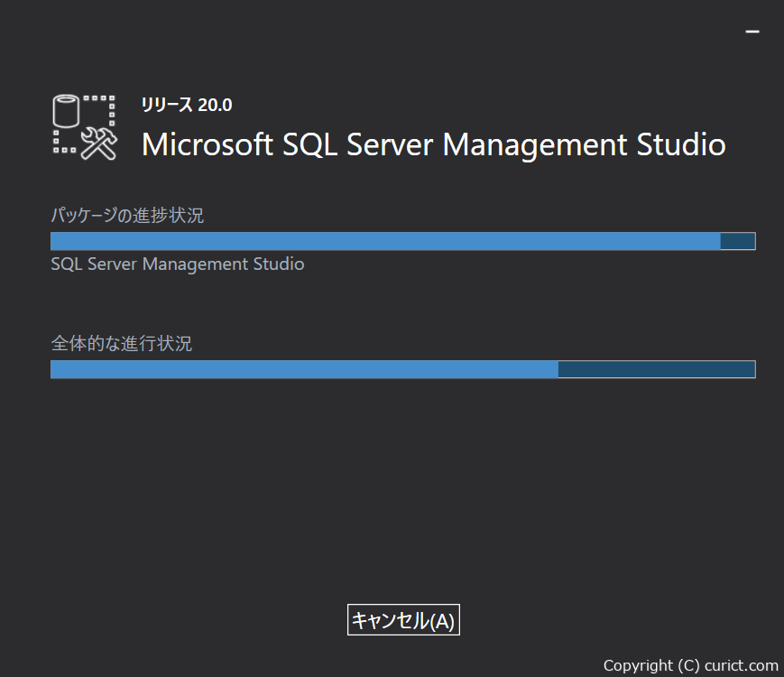
Task: Click the SQL Server Management Studio database-tools logo
Action: pos(85,127)
